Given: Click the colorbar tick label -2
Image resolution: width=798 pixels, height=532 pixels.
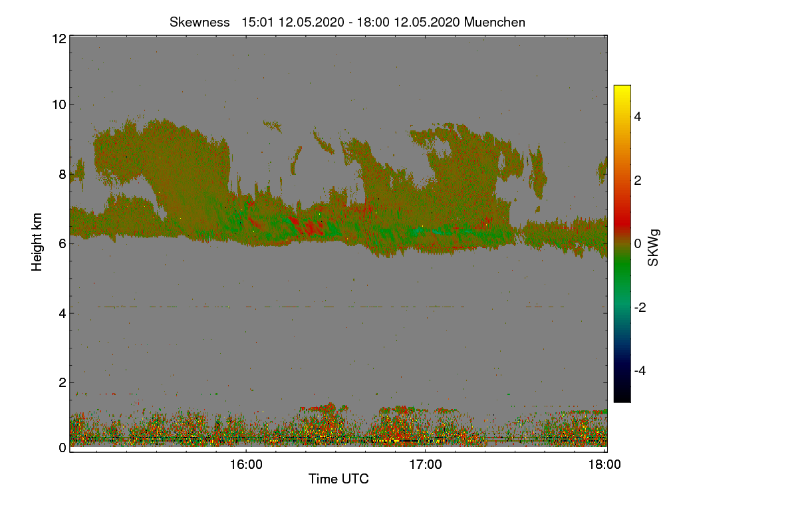Looking at the screenshot, I should click(642, 307).
